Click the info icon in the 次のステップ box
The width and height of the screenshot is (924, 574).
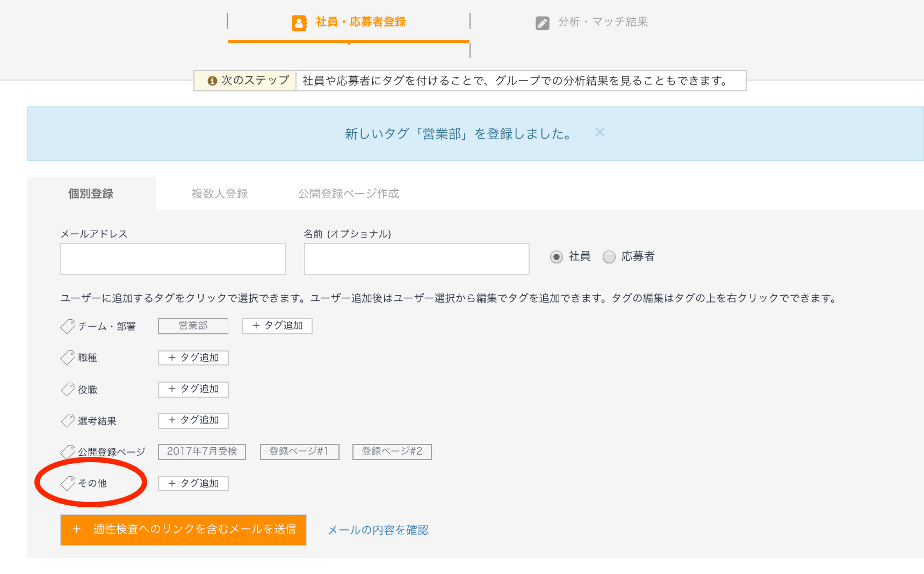(x=212, y=81)
